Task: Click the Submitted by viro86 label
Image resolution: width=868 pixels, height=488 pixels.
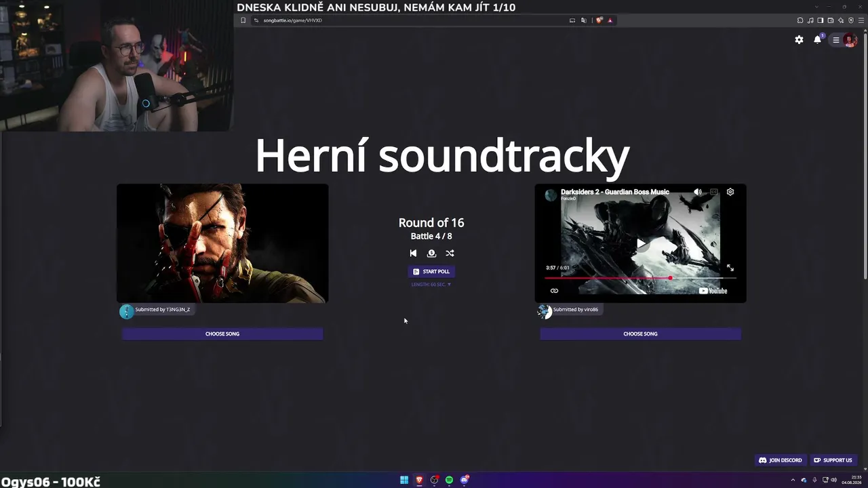Action: point(576,309)
